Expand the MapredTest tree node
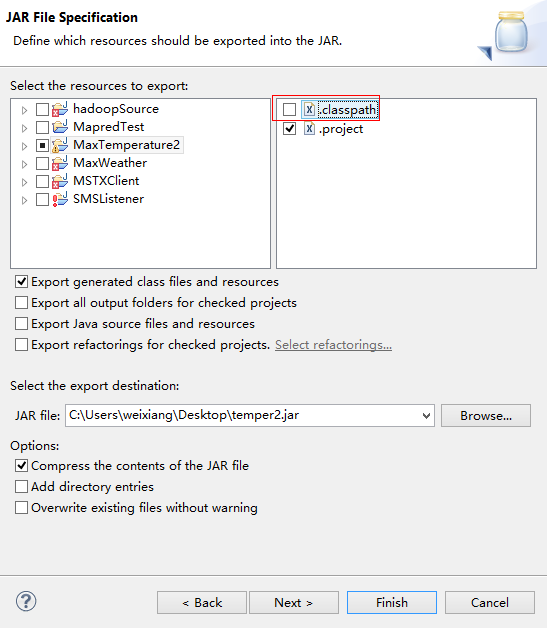This screenshot has width=547, height=628. tap(24, 128)
